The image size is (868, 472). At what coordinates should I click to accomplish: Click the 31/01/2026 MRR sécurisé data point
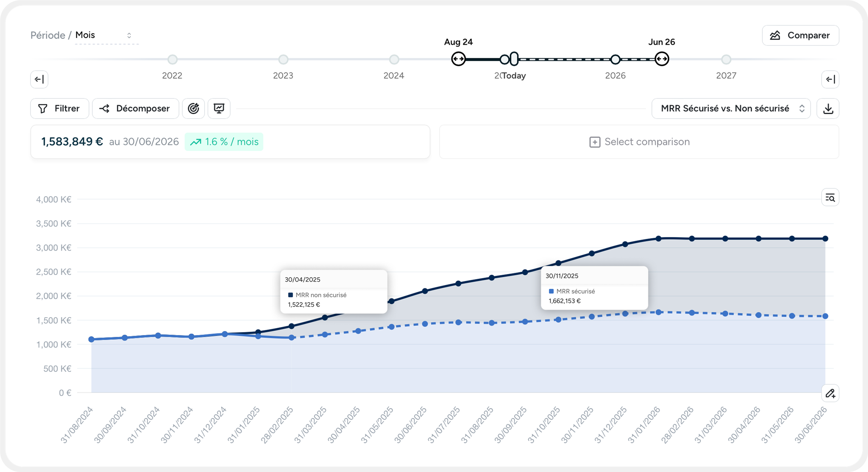(658, 312)
